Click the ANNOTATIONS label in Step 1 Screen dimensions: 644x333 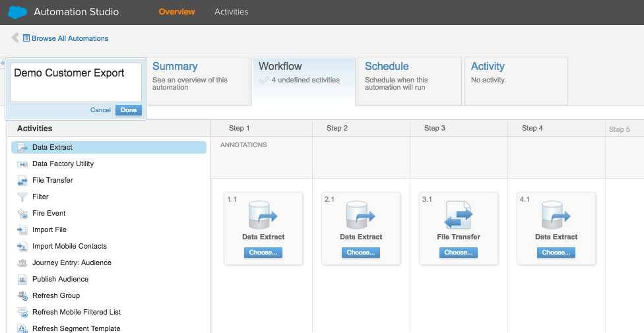pyautogui.click(x=243, y=145)
